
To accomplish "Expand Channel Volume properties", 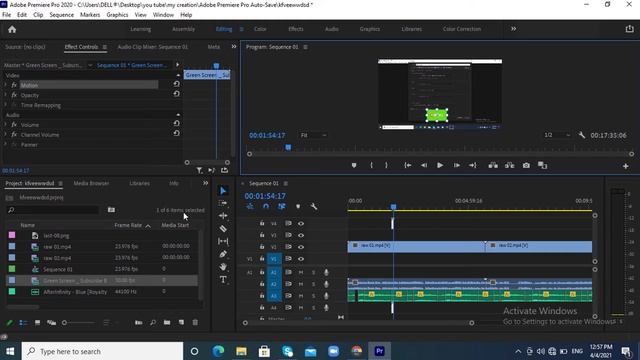I will point(5,134).
